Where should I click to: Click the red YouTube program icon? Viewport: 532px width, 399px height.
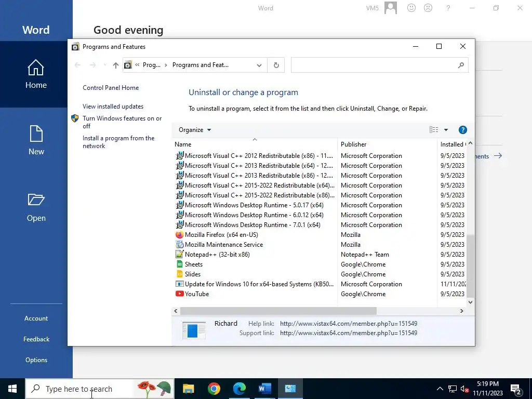179,294
